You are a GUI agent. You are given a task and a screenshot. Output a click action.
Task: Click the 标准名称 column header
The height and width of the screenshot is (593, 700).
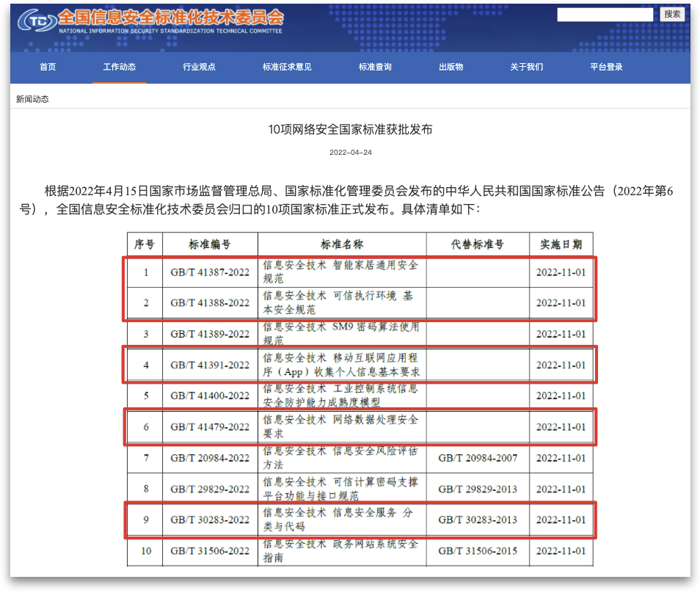(342, 244)
